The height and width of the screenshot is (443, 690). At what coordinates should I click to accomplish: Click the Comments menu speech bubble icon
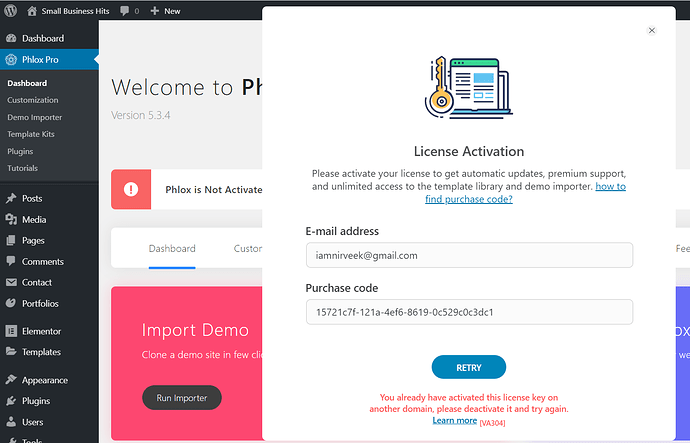tap(11, 261)
